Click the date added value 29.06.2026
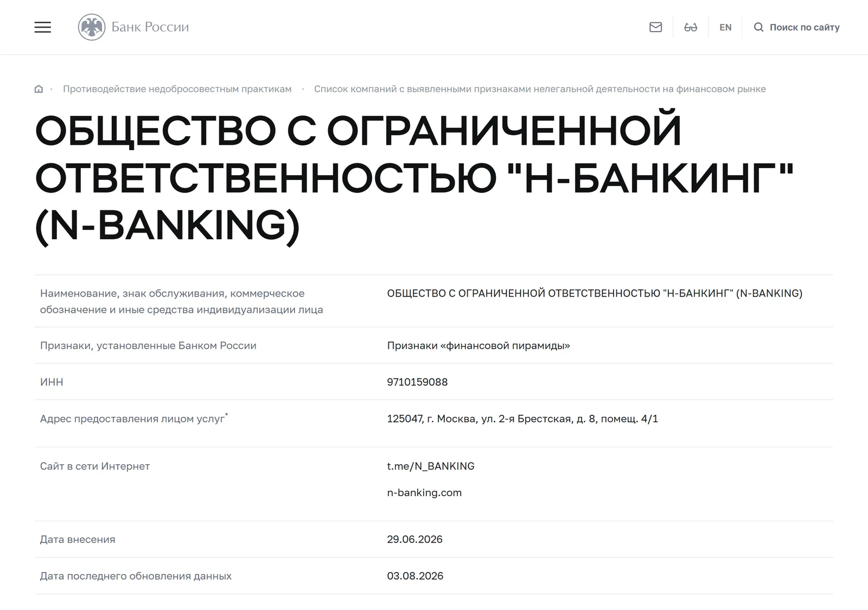Image resolution: width=868 pixels, height=610 pixels. (x=414, y=540)
